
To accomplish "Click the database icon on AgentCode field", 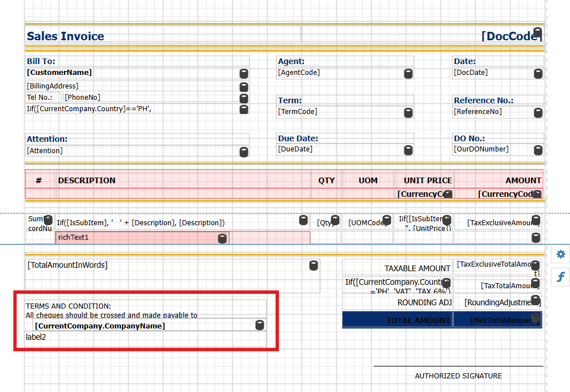I will tap(408, 73).
